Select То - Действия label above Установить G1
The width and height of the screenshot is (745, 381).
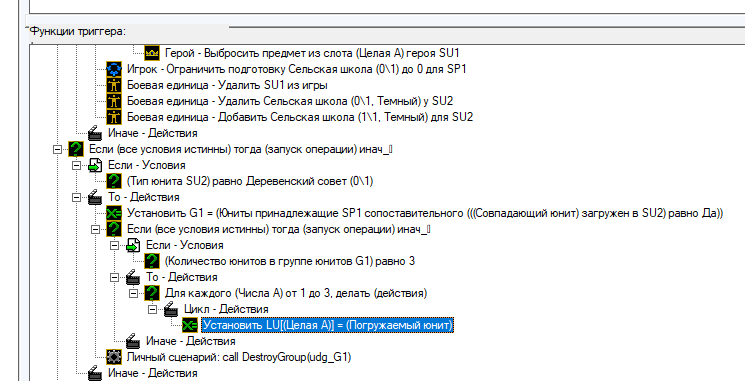[x=143, y=198]
